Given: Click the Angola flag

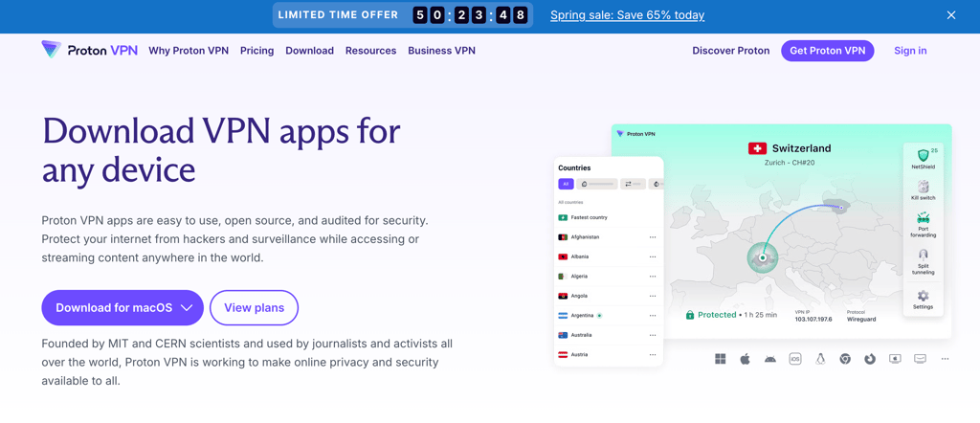Looking at the screenshot, I should [562, 296].
